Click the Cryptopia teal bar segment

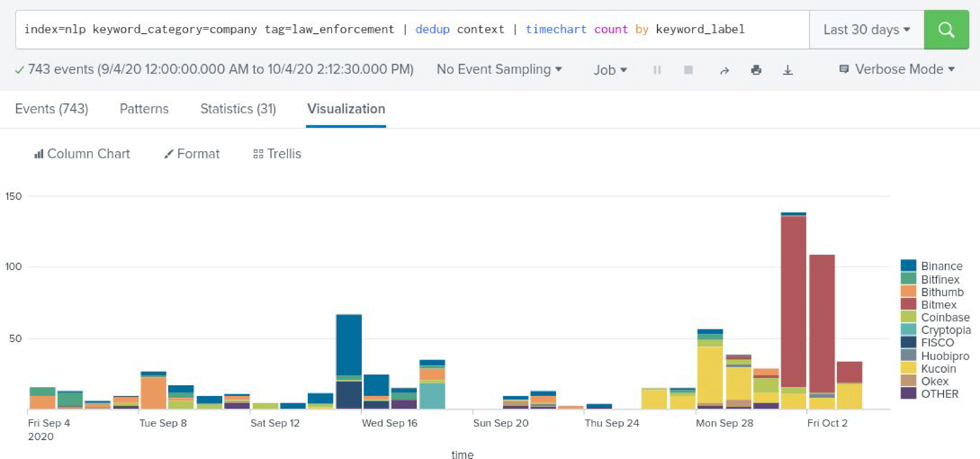click(432, 396)
